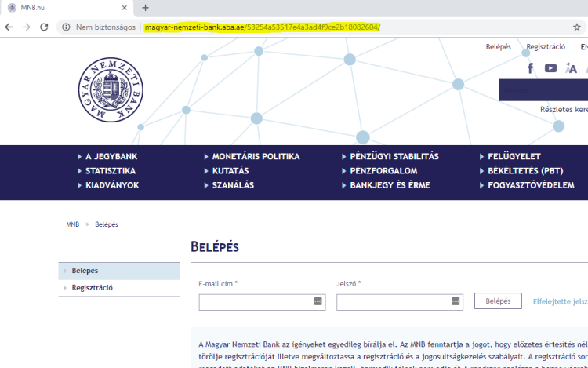Open the PÉNZÜGYI STABILITÁS menu item
Viewport: 588px width, 368px height.
[x=394, y=156]
